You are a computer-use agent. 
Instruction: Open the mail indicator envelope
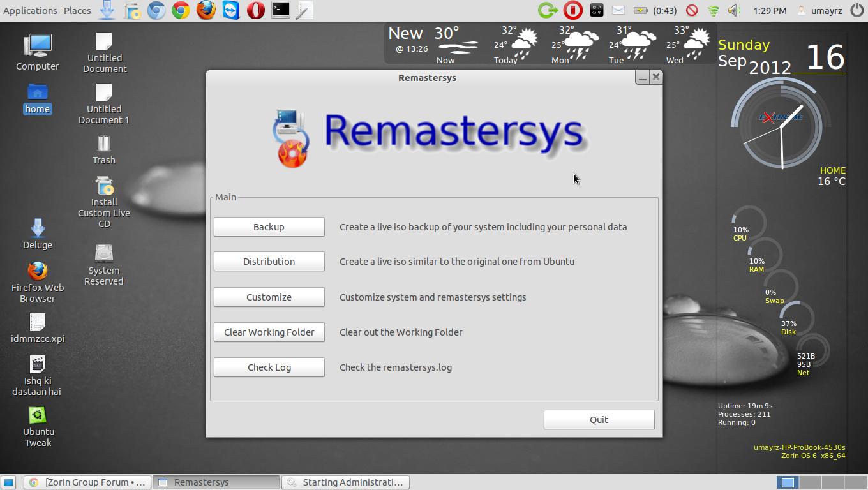pyautogui.click(x=618, y=10)
